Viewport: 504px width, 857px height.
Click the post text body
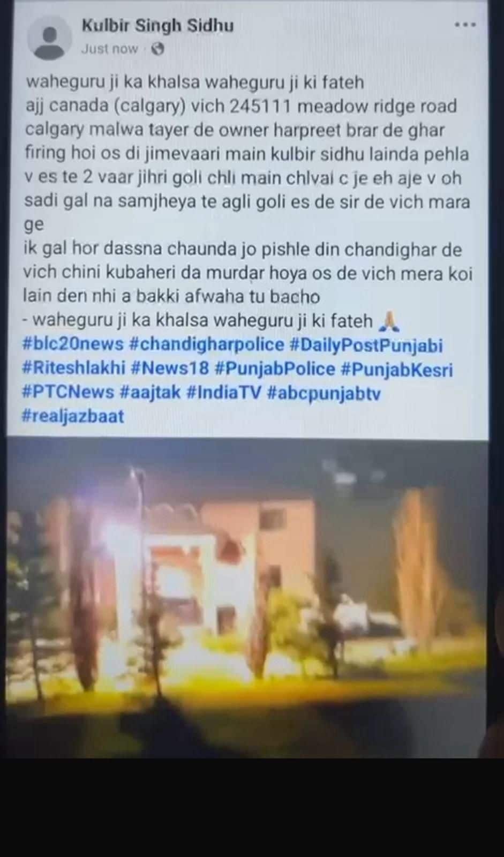click(247, 201)
